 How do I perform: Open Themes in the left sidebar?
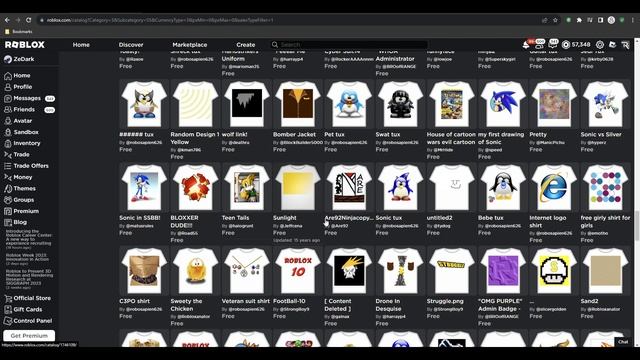coord(20,189)
